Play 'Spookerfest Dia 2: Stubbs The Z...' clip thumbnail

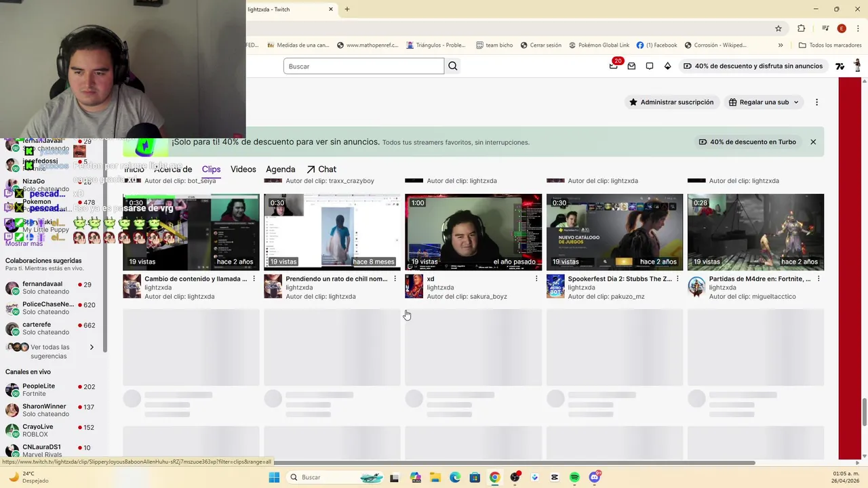click(x=614, y=232)
